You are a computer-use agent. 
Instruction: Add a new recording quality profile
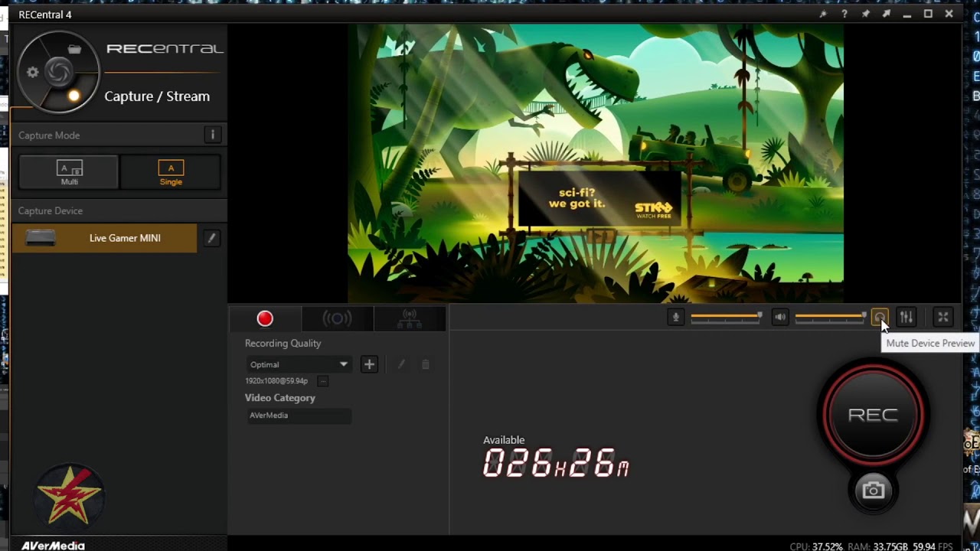(369, 364)
